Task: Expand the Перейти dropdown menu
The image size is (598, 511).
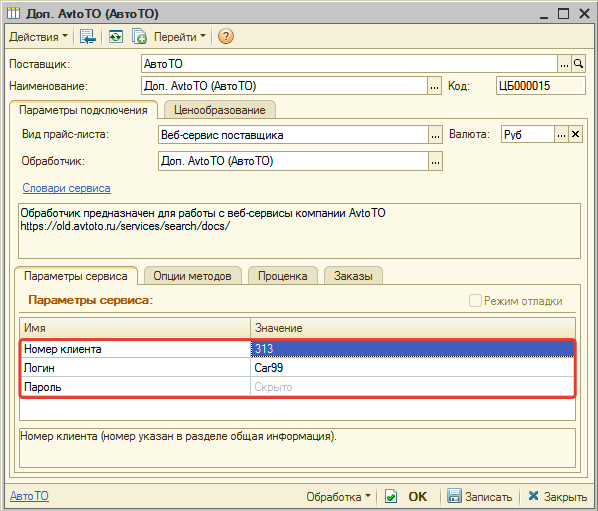Action: [180, 37]
